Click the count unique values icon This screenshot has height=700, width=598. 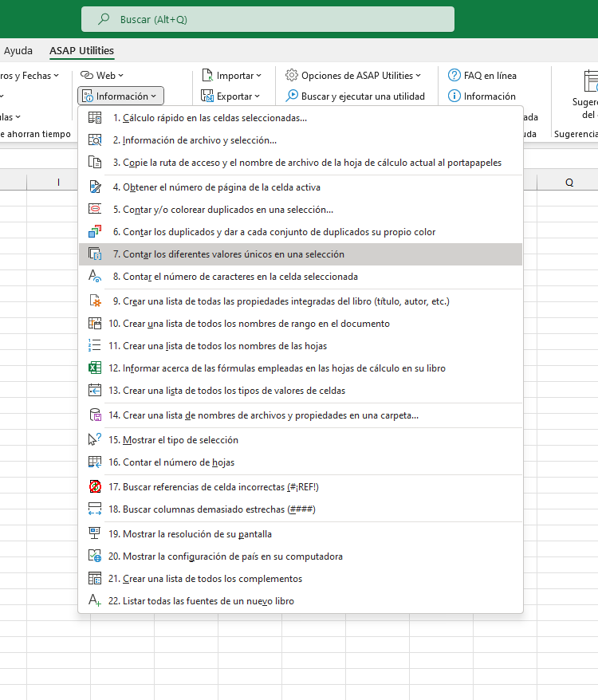tap(95, 254)
